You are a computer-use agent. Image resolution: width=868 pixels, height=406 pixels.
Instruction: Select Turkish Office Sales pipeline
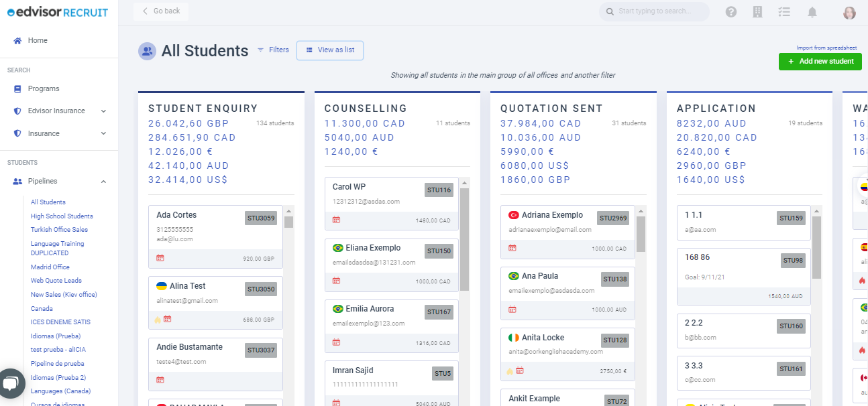tap(59, 230)
